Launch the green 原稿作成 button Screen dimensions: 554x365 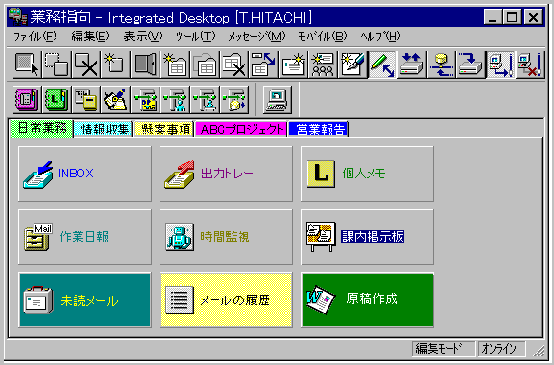click(367, 300)
